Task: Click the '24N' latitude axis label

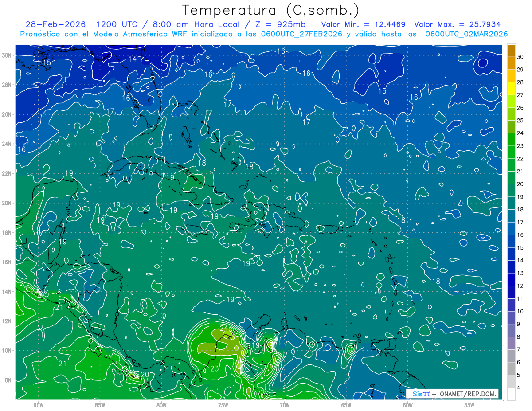Action: tap(7, 144)
